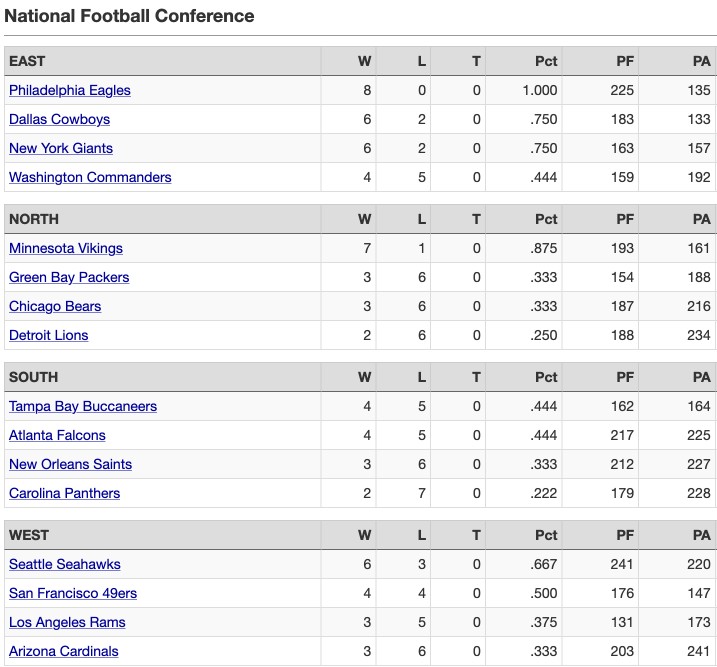This screenshot has width=717, height=667.
Task: Click the Pct column header in EAST table
Action: tap(546, 61)
